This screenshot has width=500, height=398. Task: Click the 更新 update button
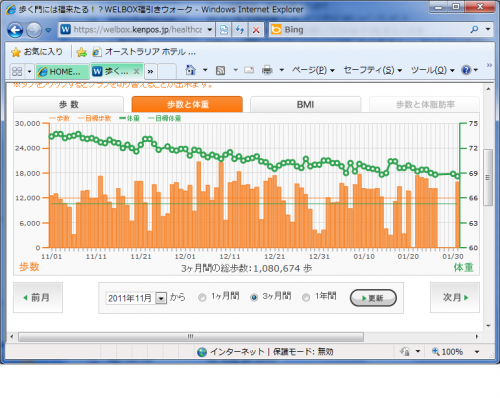(x=373, y=298)
